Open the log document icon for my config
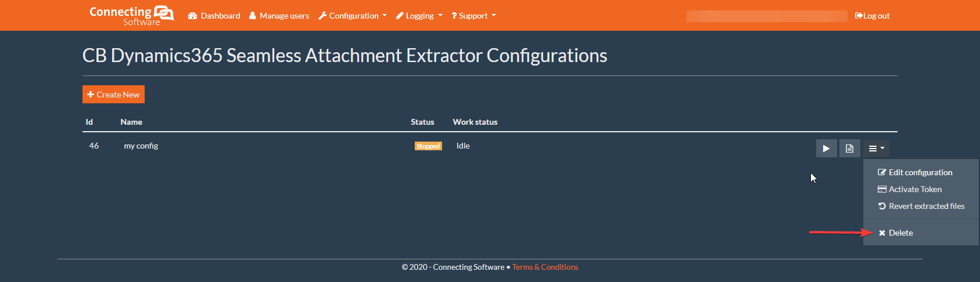Viewport: 980px width, 282px height. 849,149
